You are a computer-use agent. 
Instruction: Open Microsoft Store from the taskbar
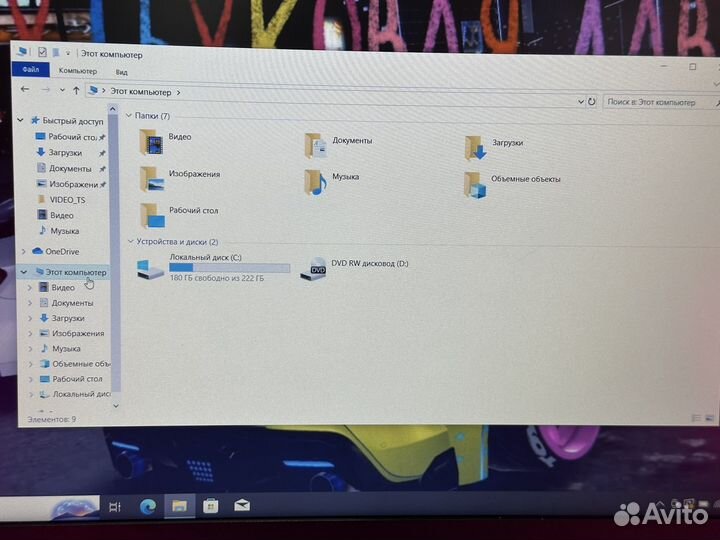(x=211, y=506)
